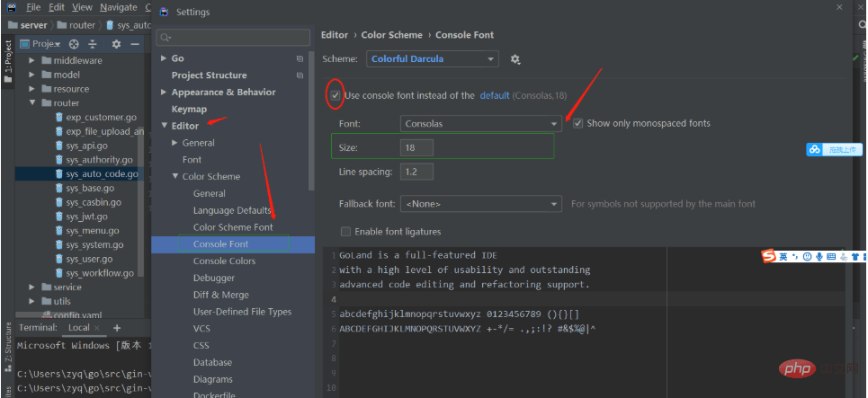Click the GoLand app icon in the menu bar

click(12, 7)
